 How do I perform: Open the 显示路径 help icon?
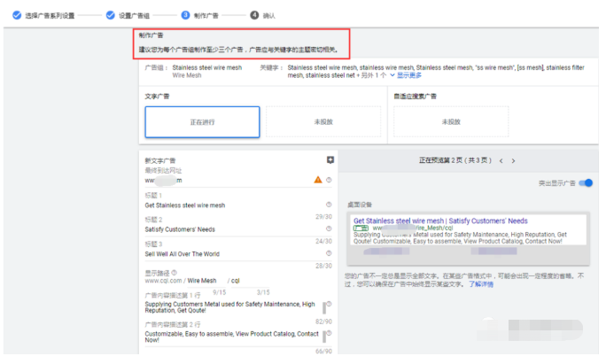(175, 273)
